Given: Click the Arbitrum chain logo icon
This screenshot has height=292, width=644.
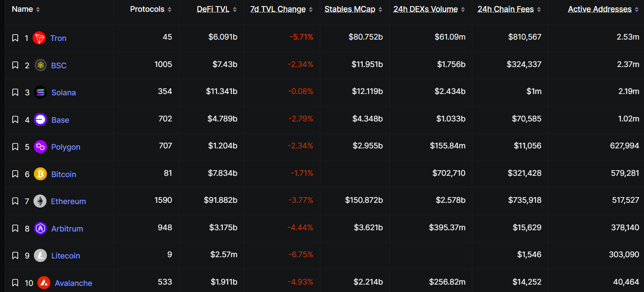Looking at the screenshot, I should 40,228.
